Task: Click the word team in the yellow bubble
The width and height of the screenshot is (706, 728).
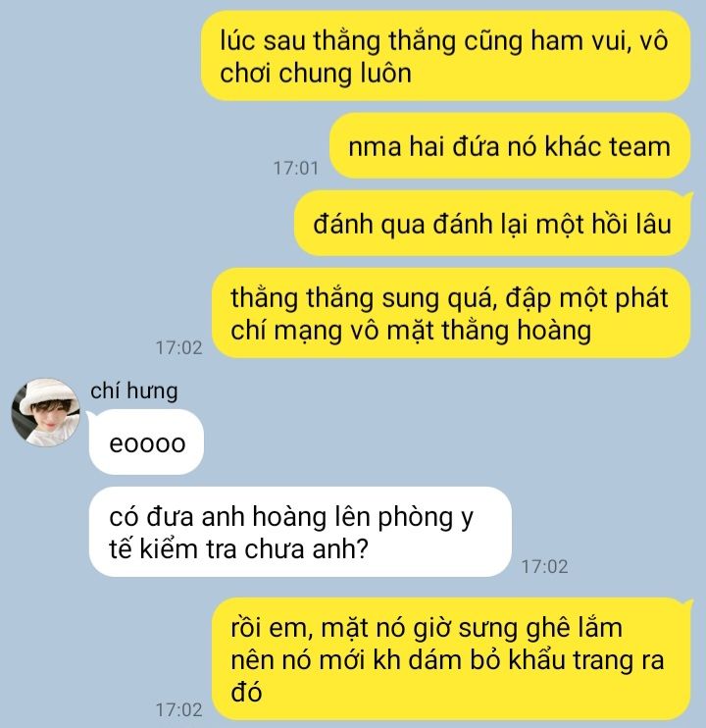Action: point(639,147)
